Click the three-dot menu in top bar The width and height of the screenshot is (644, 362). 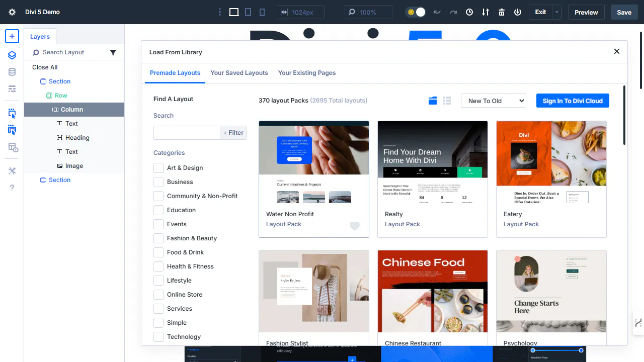pos(219,12)
